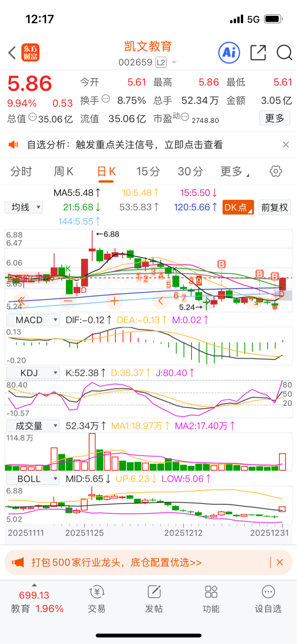Share the stock page via export icon
The width and height of the screenshot is (297, 644).
click(258, 53)
